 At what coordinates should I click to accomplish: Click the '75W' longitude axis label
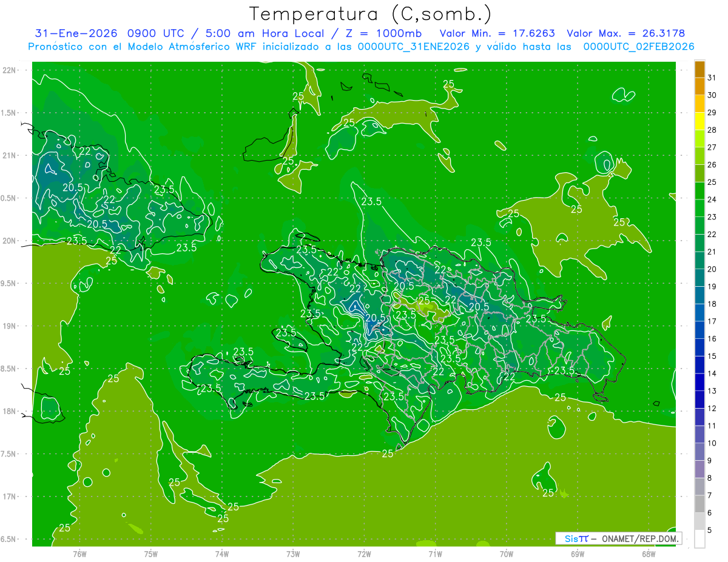click(x=150, y=554)
